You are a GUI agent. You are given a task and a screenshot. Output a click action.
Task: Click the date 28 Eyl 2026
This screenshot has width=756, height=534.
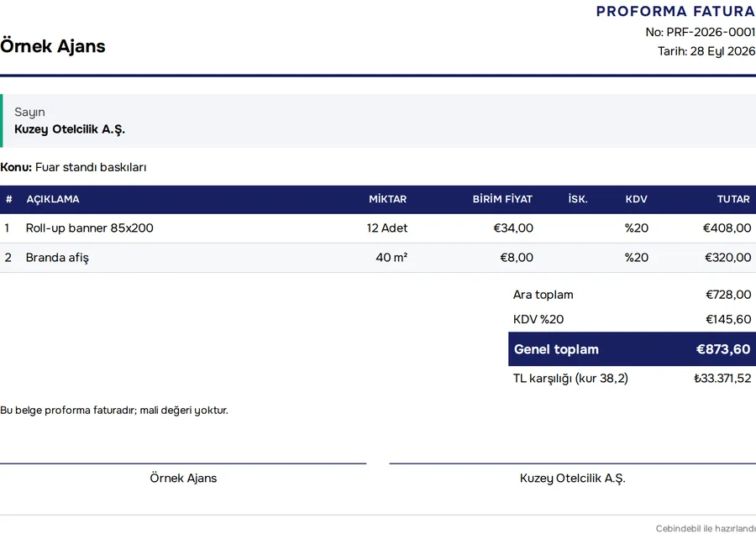722,51
